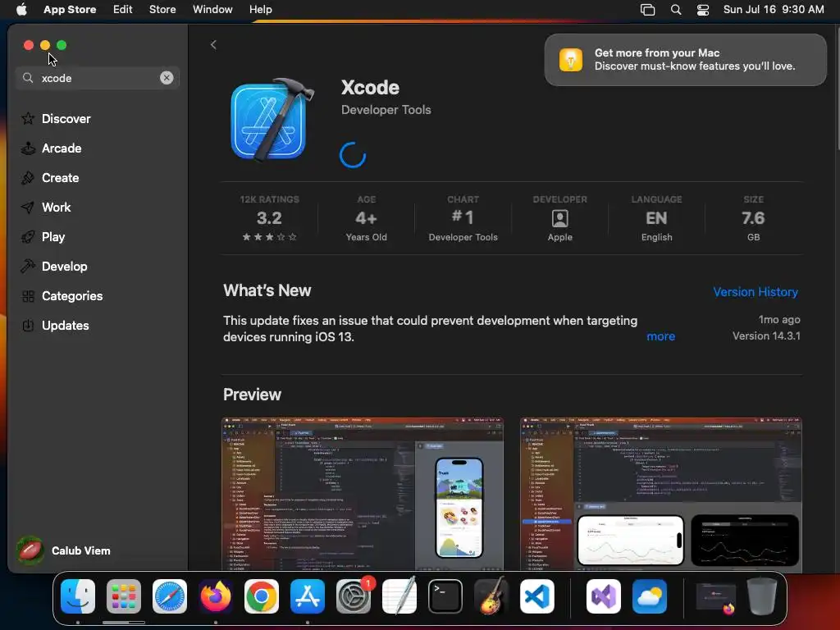Expand What's New with more link
The image size is (840, 630).
pos(660,336)
